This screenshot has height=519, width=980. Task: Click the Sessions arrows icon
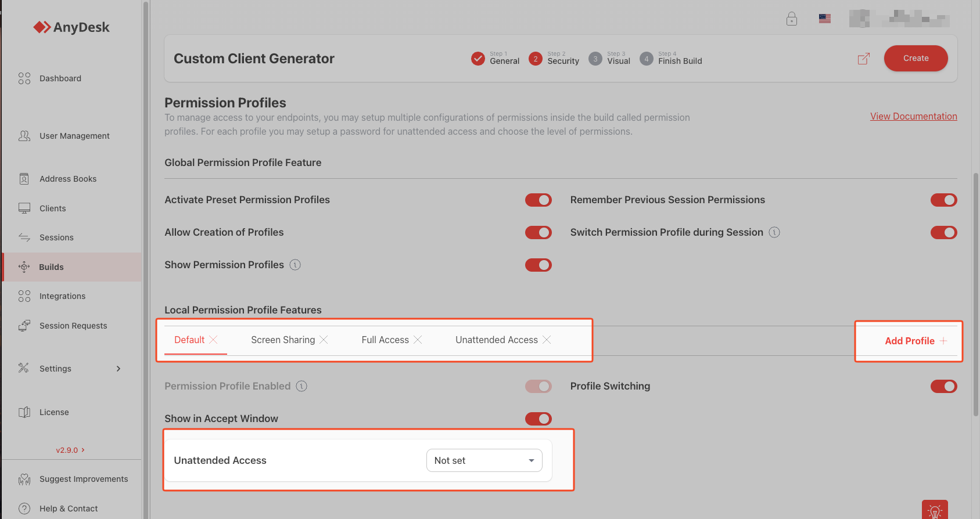click(x=24, y=237)
